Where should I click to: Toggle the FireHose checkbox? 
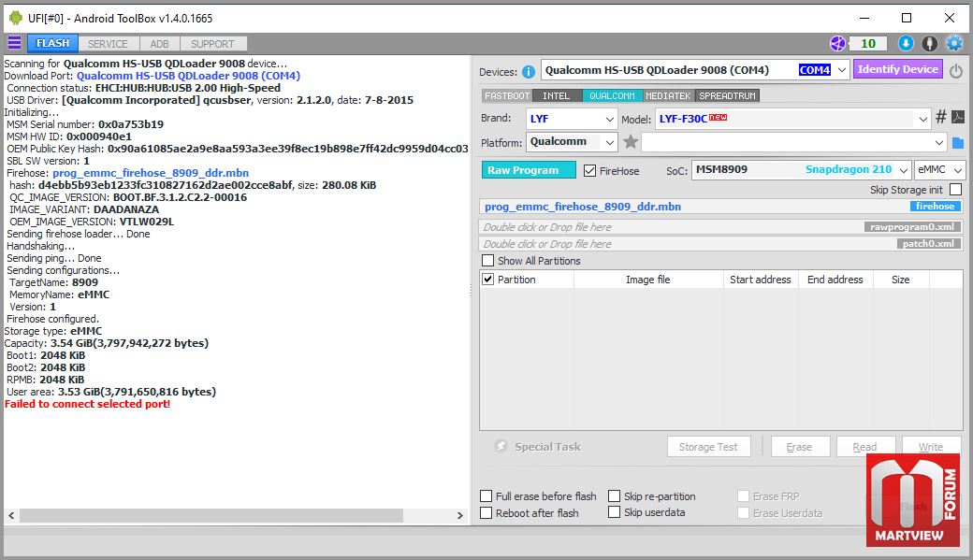pyautogui.click(x=589, y=170)
